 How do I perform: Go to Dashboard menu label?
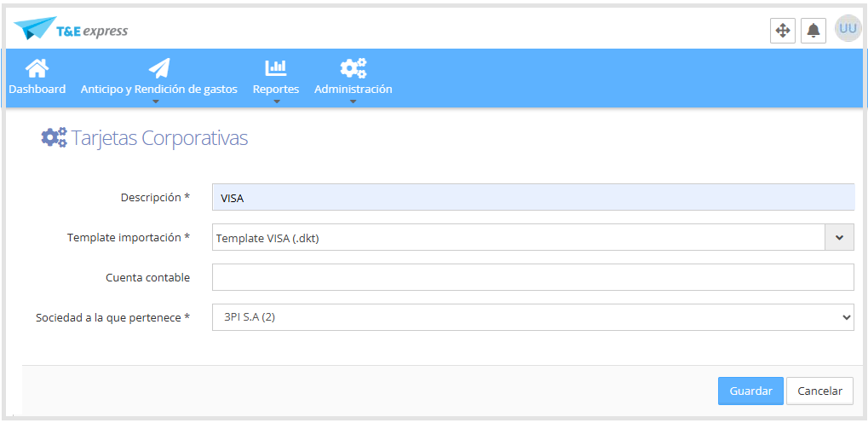point(37,90)
